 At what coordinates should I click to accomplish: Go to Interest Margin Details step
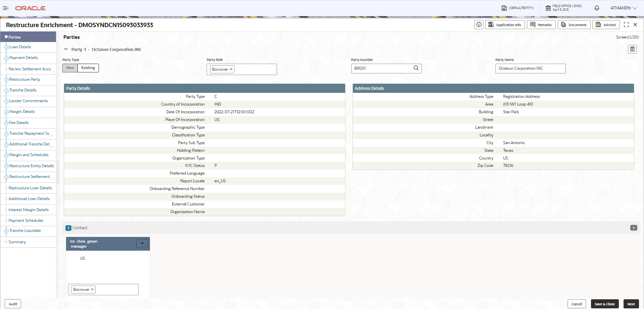[x=29, y=210]
